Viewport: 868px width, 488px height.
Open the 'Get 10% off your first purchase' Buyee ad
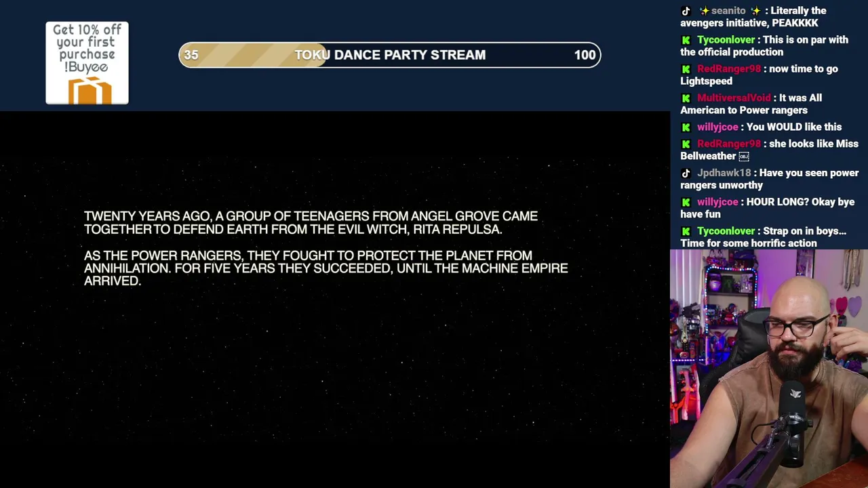(87, 63)
